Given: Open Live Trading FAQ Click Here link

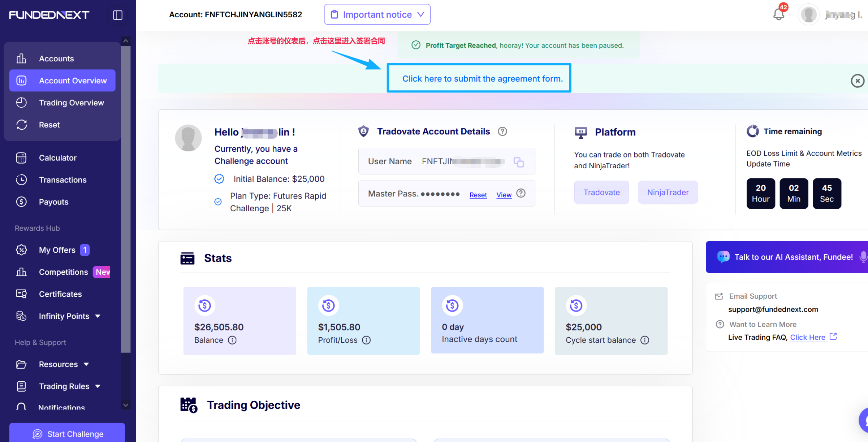Looking at the screenshot, I should (808, 337).
